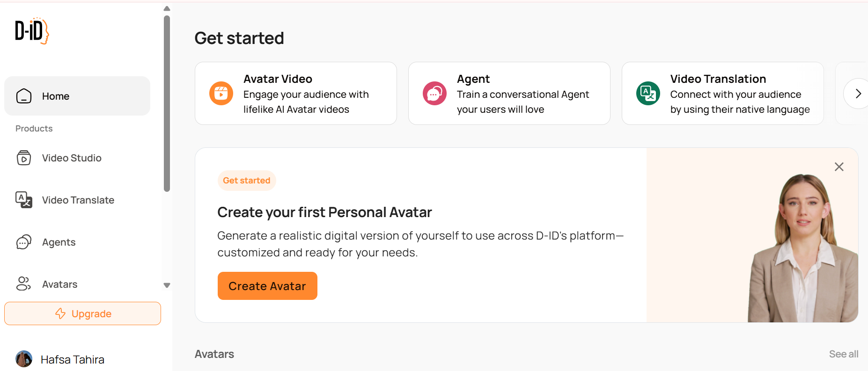Click the lightning bolt Upgrade icon

click(60, 313)
